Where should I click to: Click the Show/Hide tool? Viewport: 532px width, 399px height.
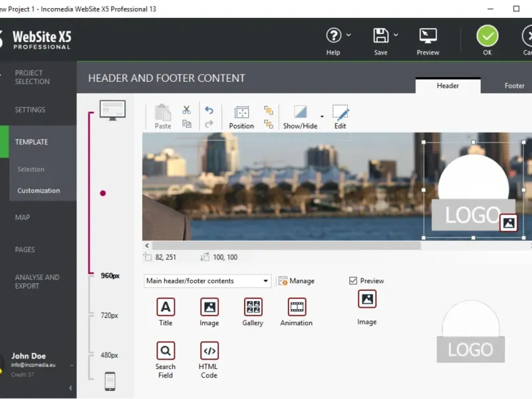[301, 118]
